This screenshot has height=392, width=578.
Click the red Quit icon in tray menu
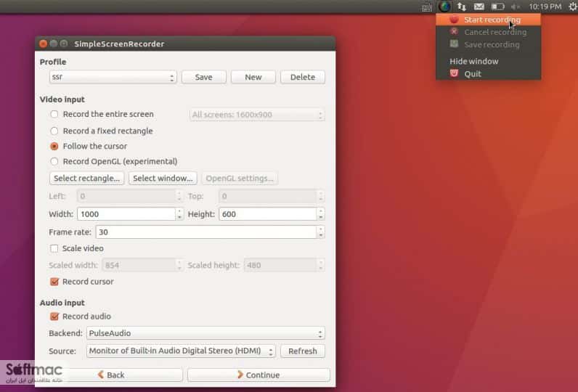click(454, 73)
